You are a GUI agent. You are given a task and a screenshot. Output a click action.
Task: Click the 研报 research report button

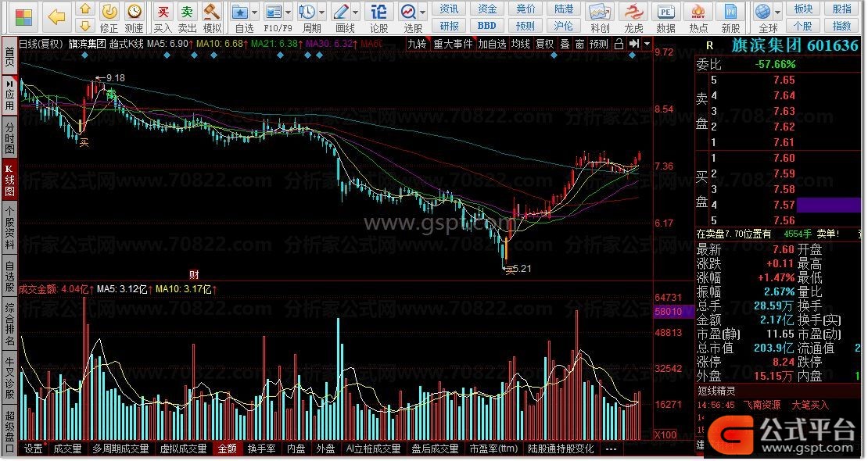[x=449, y=26]
